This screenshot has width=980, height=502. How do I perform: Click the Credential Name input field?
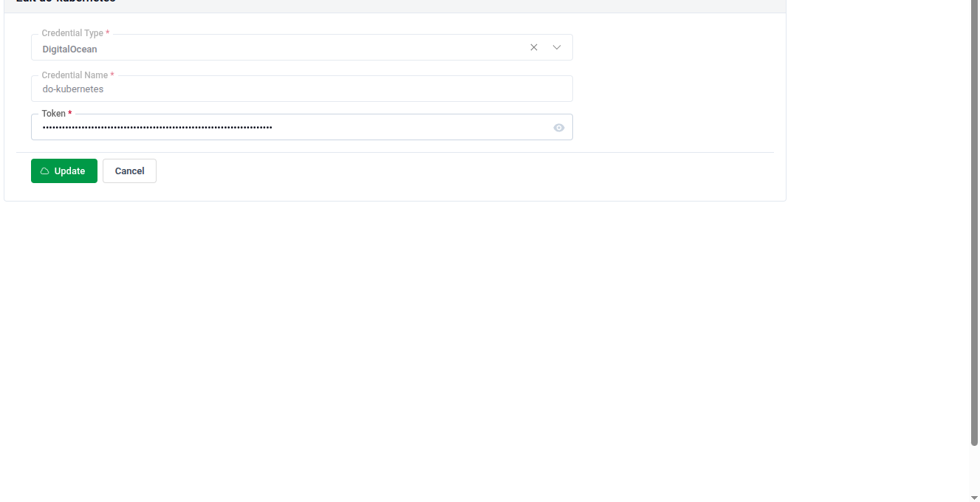click(x=302, y=89)
